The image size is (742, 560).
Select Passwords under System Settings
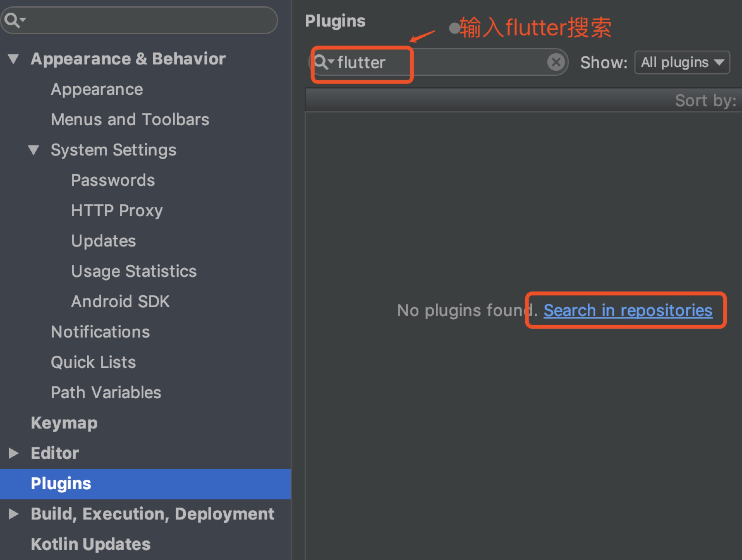click(x=113, y=180)
